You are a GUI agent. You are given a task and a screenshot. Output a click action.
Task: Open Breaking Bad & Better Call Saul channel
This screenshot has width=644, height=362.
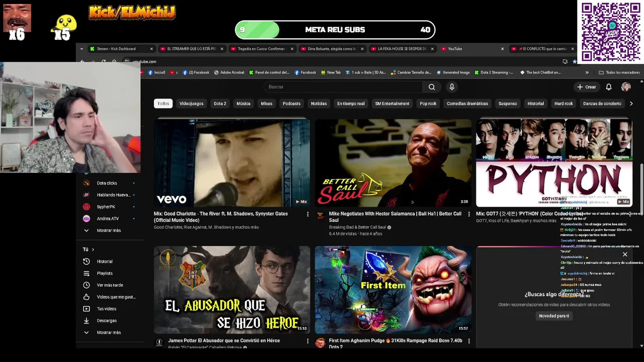357,227
